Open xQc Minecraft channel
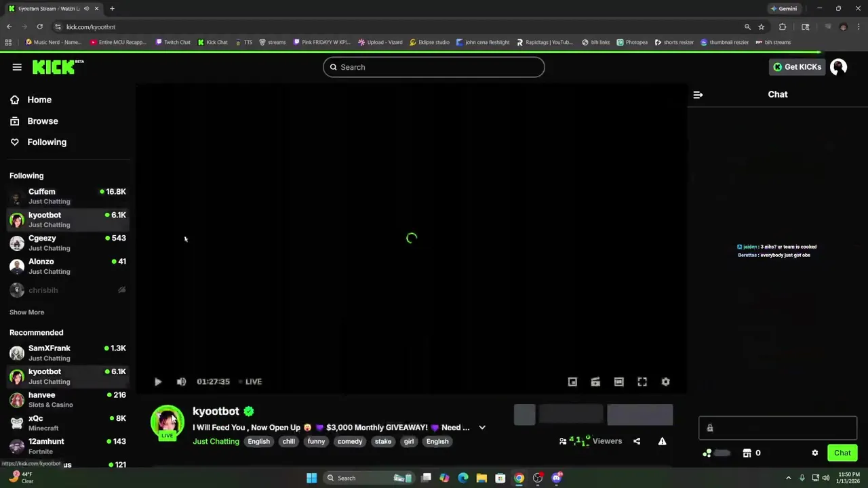868x488 pixels. point(68,423)
